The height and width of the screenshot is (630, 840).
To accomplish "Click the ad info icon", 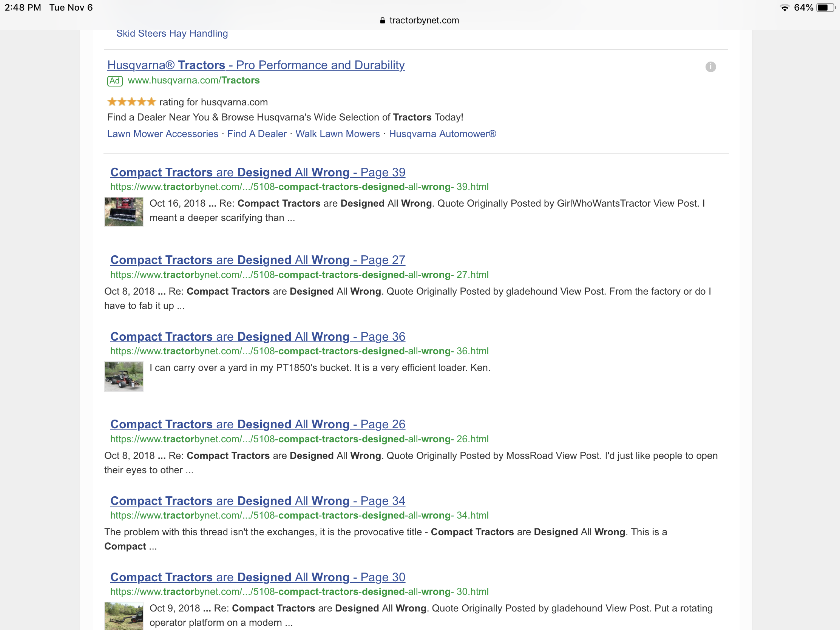I will (710, 67).
